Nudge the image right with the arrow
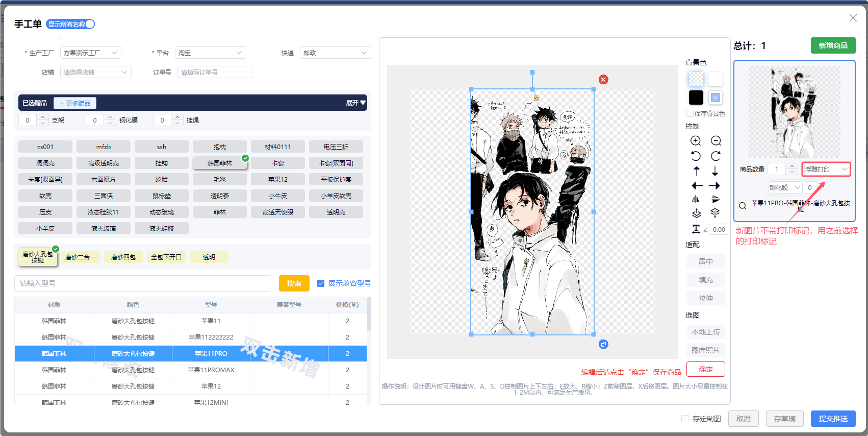 [714, 186]
